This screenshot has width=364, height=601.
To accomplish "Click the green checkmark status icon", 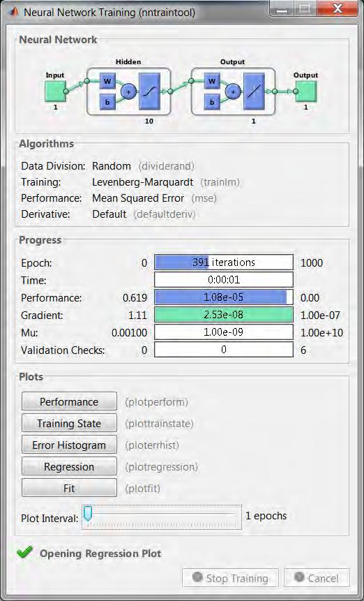I will pos(25,553).
